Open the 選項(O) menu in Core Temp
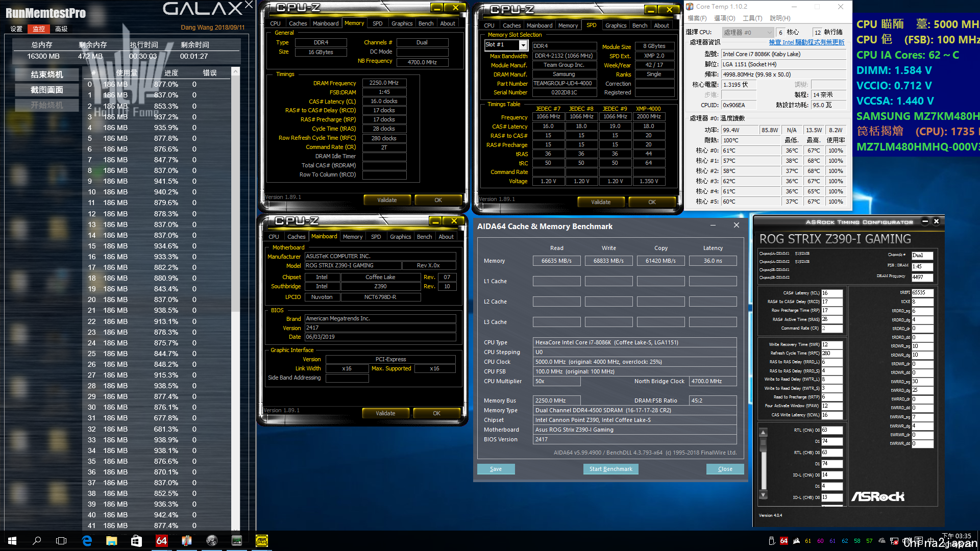This screenshot has height=551, width=980. (725, 18)
